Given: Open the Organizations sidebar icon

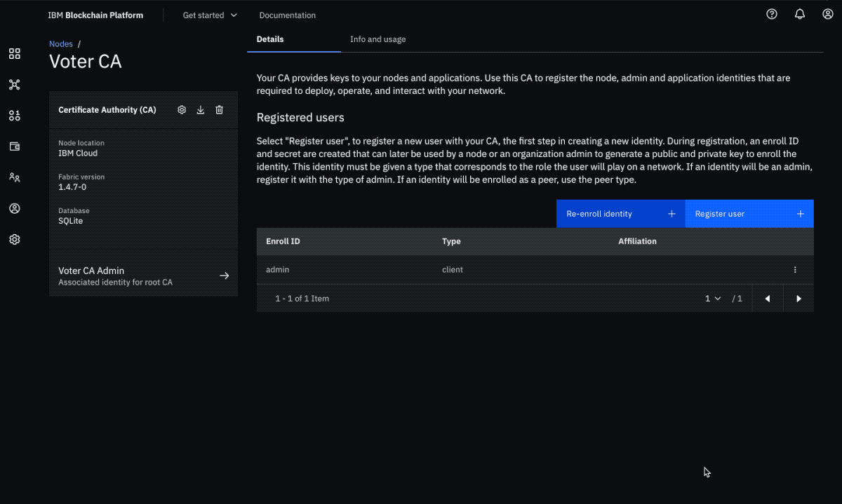Looking at the screenshot, I should click(14, 177).
